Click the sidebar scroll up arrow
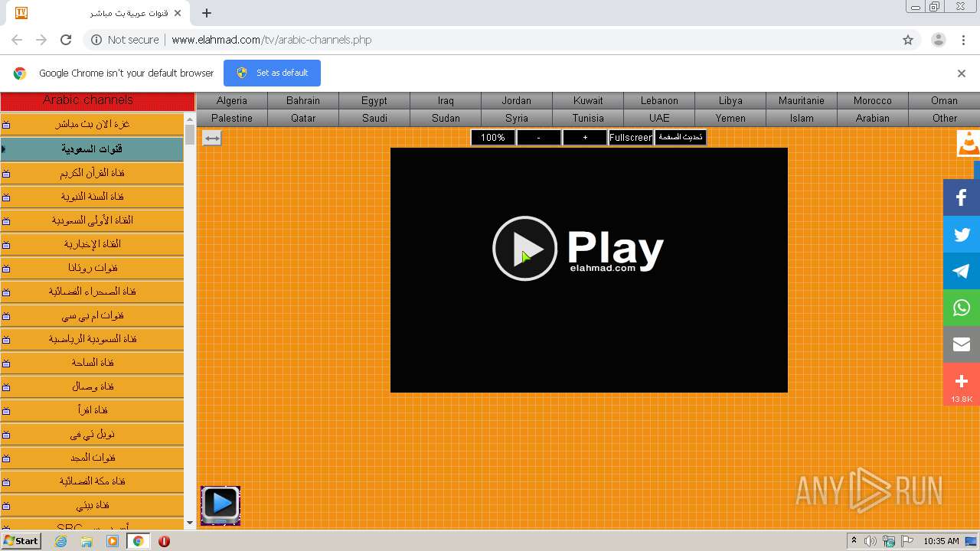 point(190,119)
